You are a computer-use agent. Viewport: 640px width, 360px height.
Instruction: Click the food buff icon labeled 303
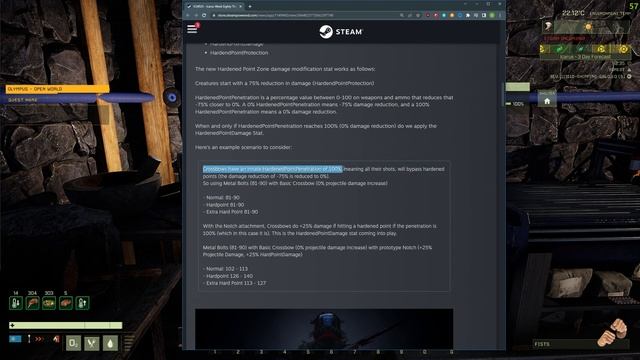[x=49, y=303]
